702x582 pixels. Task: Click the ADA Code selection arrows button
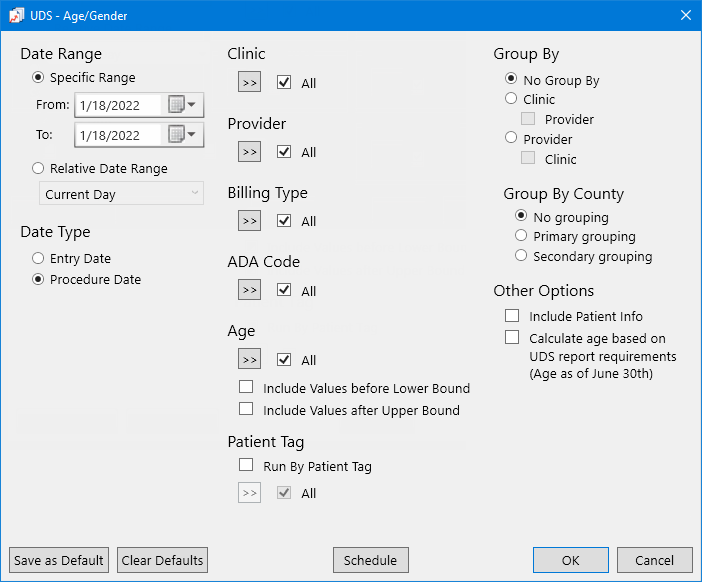coord(249,290)
